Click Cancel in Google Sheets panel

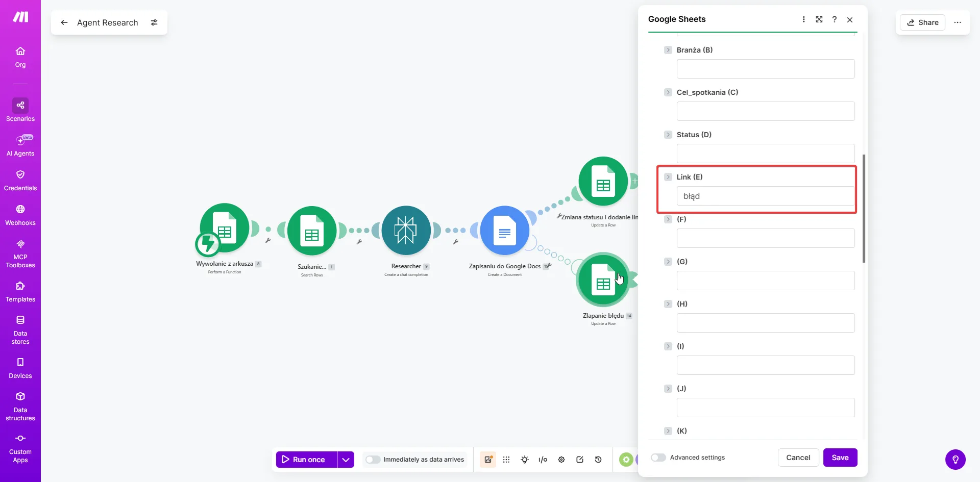(x=798, y=458)
